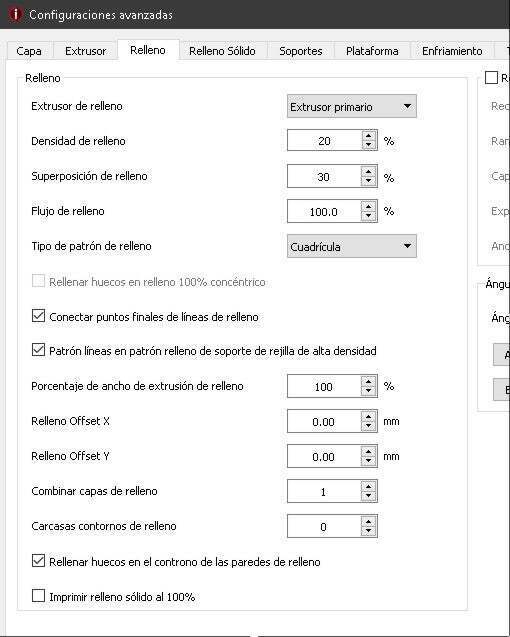Uncheck Rellenar huecos en el controno checkbox

38,561
